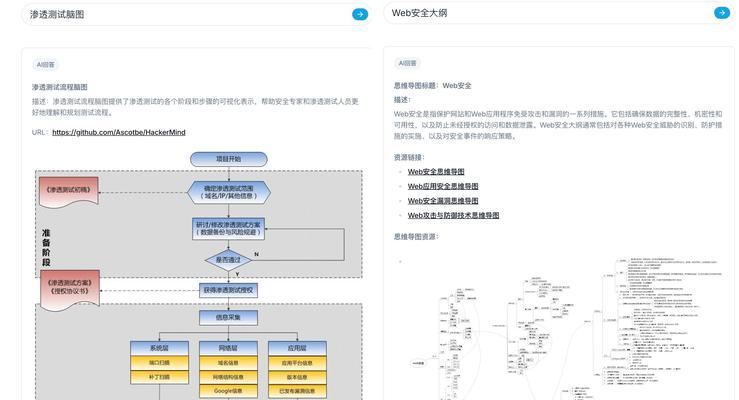Click the 应用平台信息 yellow box

coord(297,363)
